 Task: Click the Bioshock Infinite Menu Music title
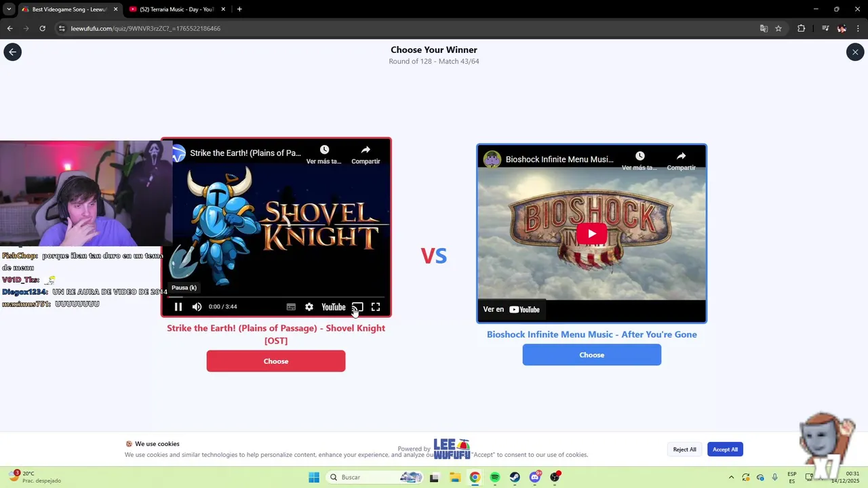coord(559,160)
